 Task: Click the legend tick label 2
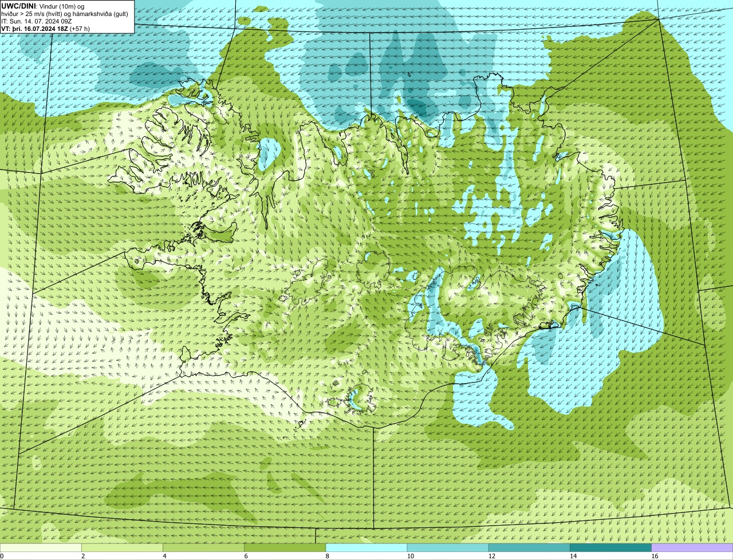click(x=83, y=556)
